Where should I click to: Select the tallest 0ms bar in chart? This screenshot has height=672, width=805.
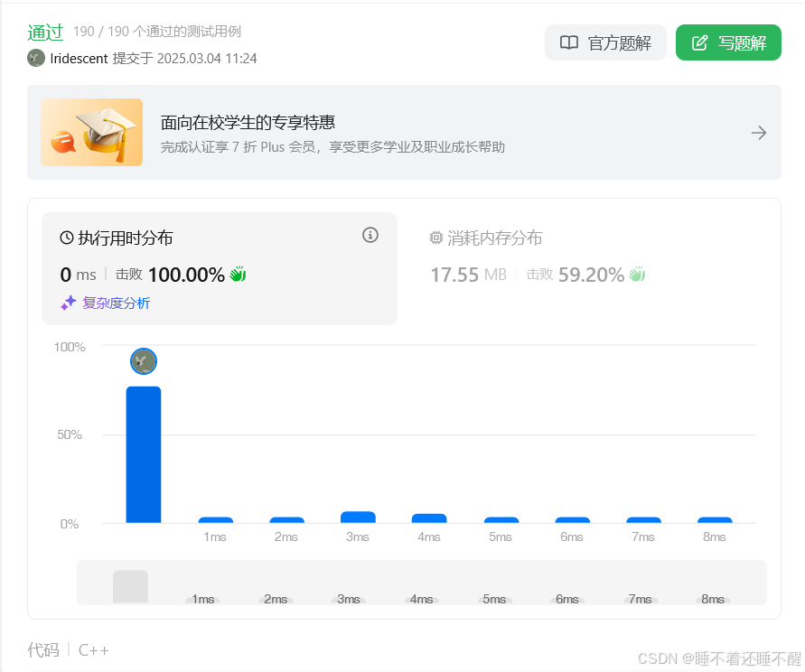[144, 455]
